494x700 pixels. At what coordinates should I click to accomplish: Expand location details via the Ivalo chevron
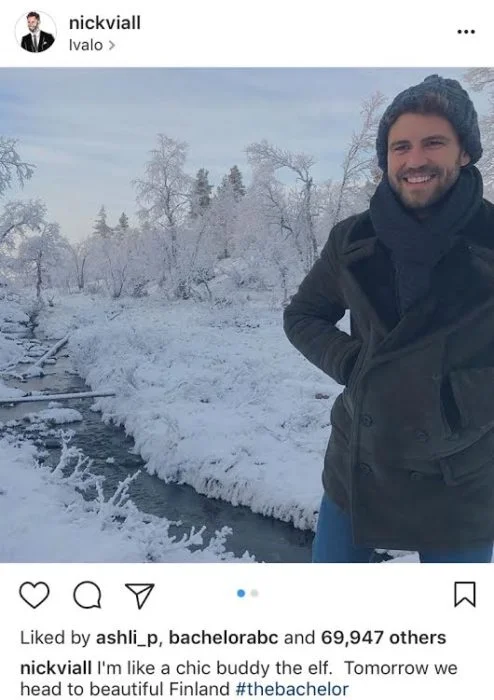click(112, 46)
